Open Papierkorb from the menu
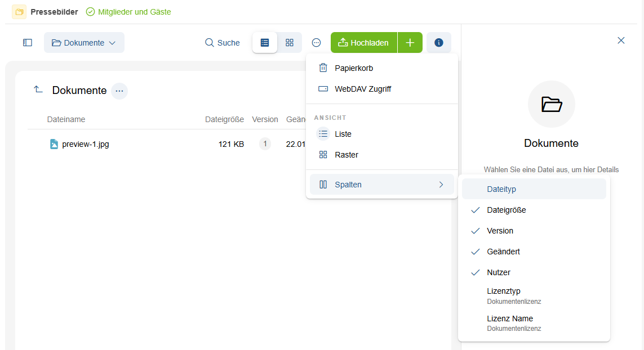Viewport: 644px width, 350px height. tap(353, 68)
